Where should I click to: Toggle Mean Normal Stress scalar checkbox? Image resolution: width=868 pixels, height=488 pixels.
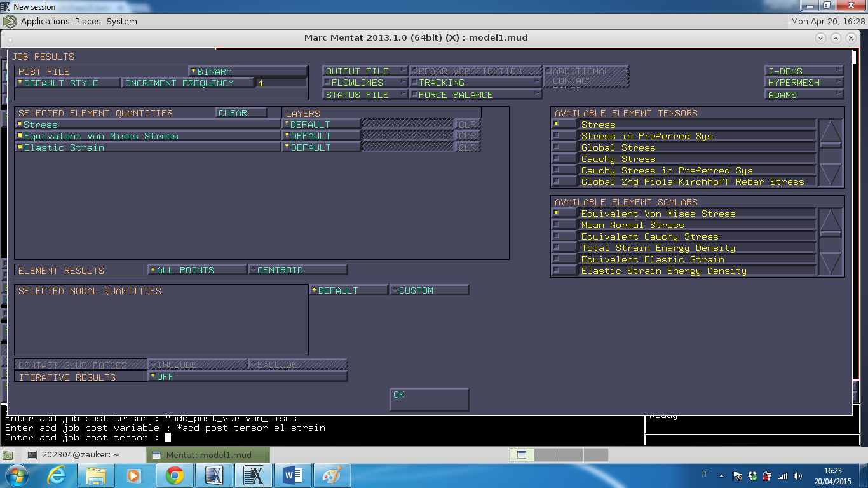coord(557,225)
